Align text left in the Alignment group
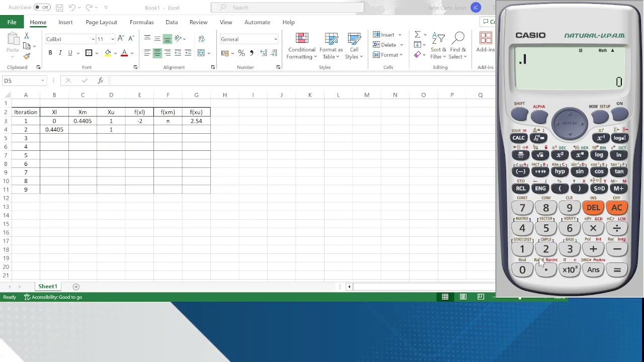644x362 pixels. click(147, 53)
